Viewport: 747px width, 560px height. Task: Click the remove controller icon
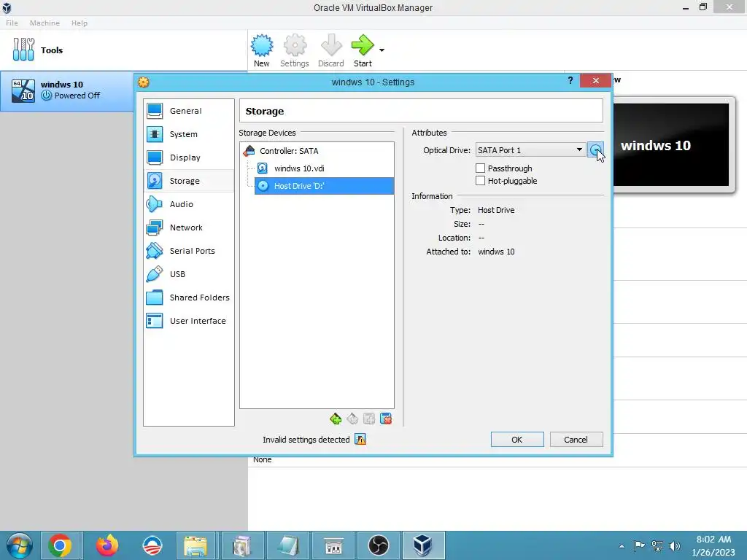[x=352, y=419]
